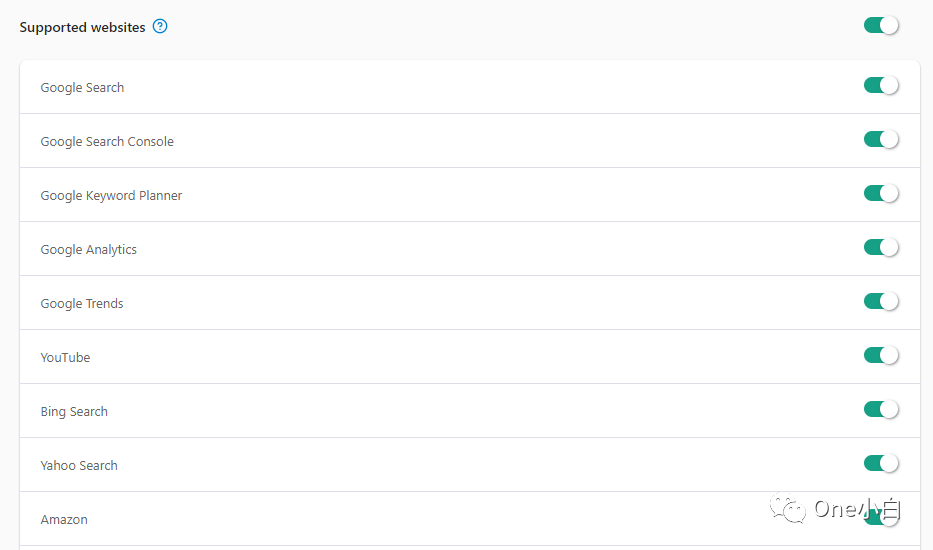The width and height of the screenshot is (933, 550).
Task: Click the Supported websites heading
Action: tap(82, 27)
